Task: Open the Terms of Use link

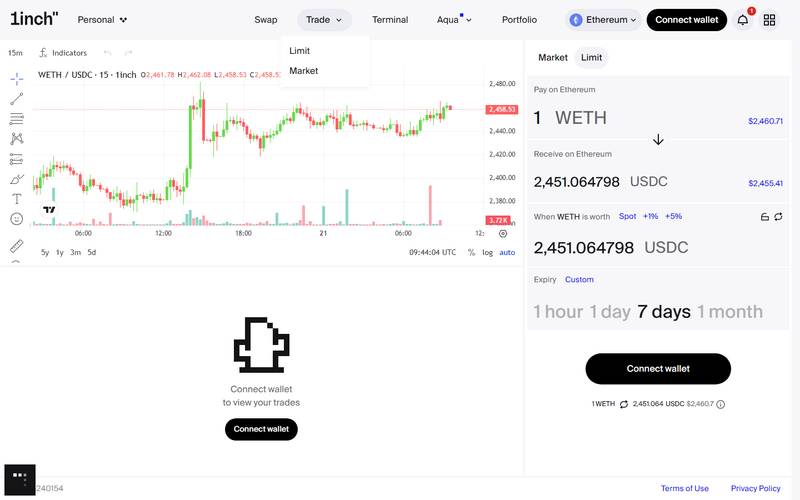Action: click(x=684, y=488)
